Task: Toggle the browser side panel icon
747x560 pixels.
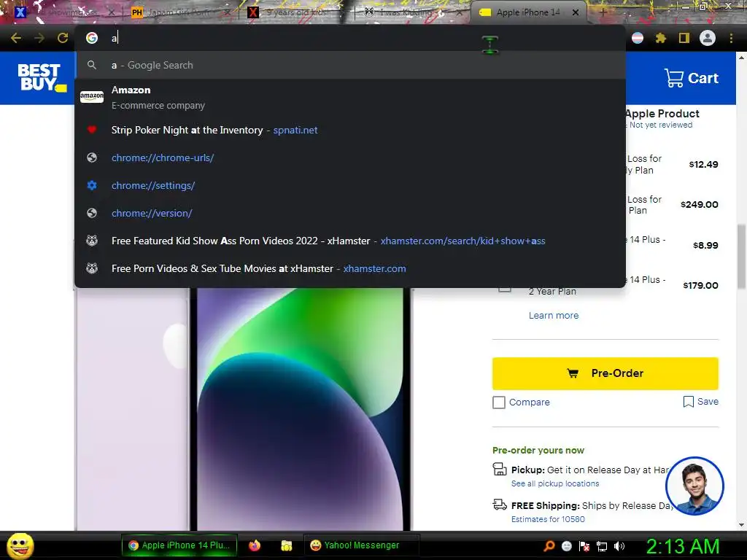Action: coord(684,38)
